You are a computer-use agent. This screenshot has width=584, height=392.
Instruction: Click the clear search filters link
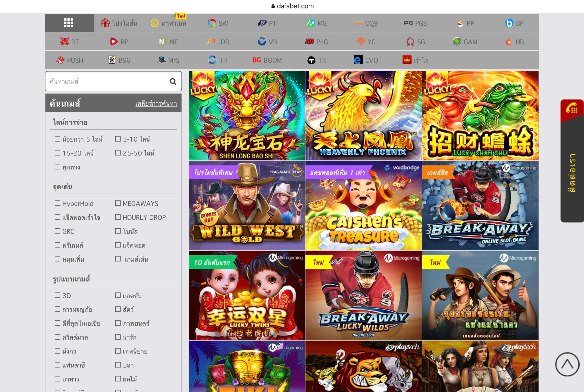click(156, 103)
